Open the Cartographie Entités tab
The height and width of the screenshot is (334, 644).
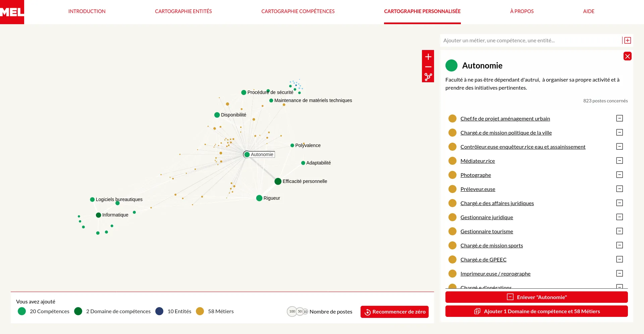(183, 11)
